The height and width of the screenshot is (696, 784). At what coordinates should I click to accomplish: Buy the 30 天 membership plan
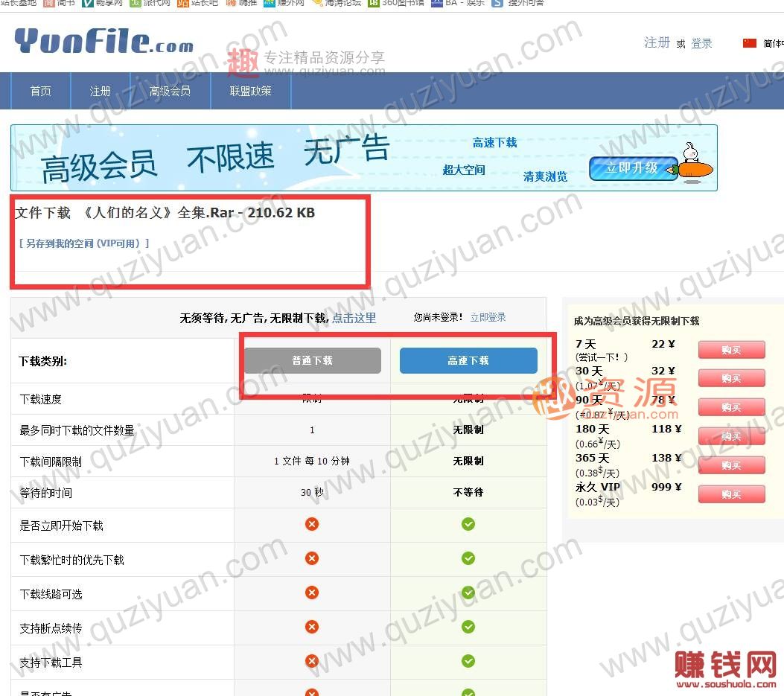coord(731,378)
